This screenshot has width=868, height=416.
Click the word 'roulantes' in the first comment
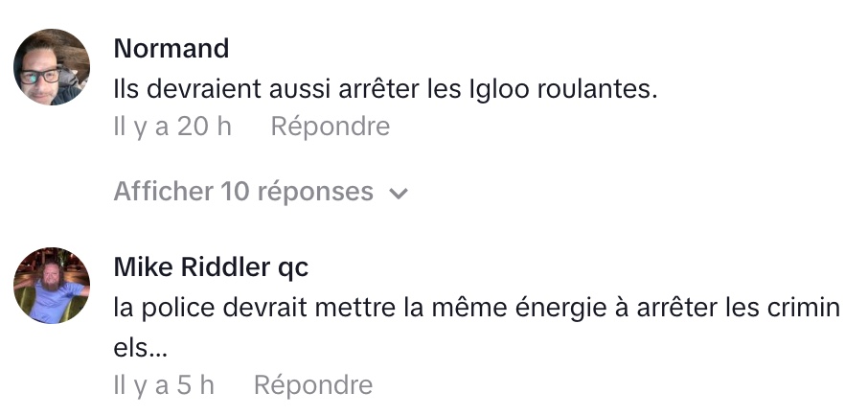click(597, 88)
